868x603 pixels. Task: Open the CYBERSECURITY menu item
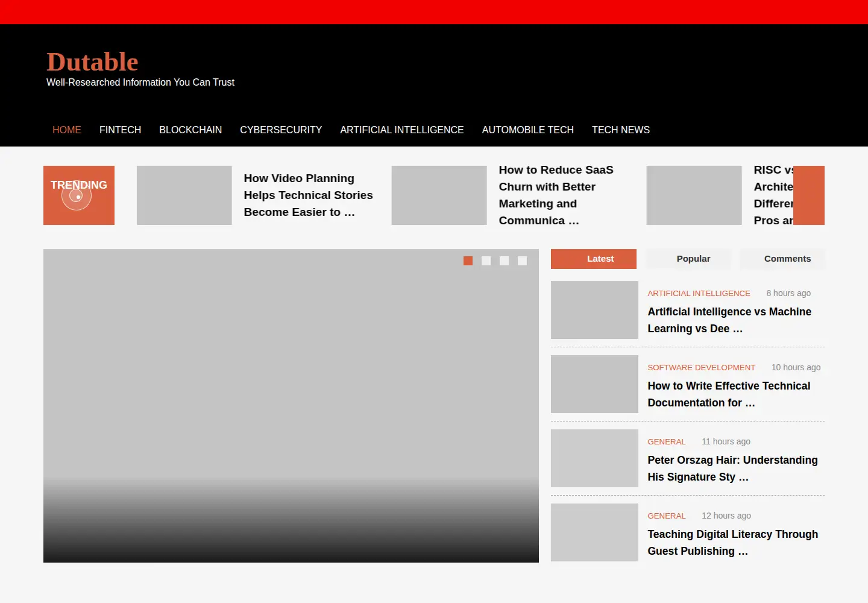point(281,130)
